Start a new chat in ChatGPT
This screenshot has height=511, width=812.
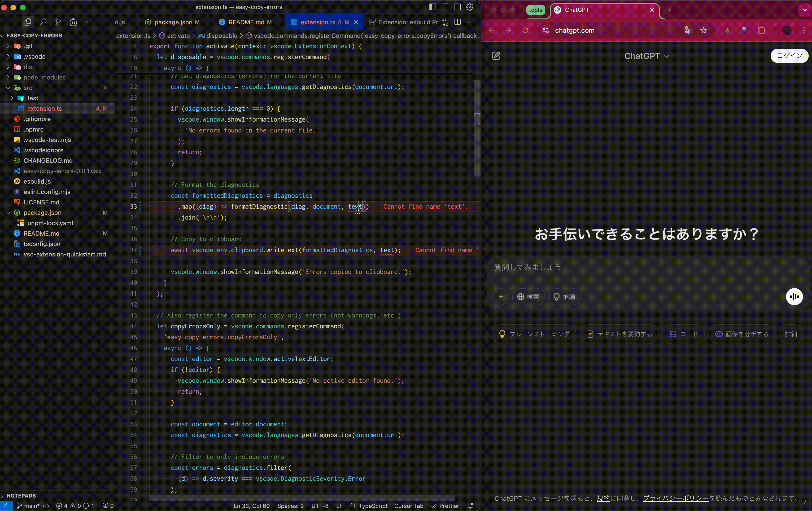click(x=496, y=56)
